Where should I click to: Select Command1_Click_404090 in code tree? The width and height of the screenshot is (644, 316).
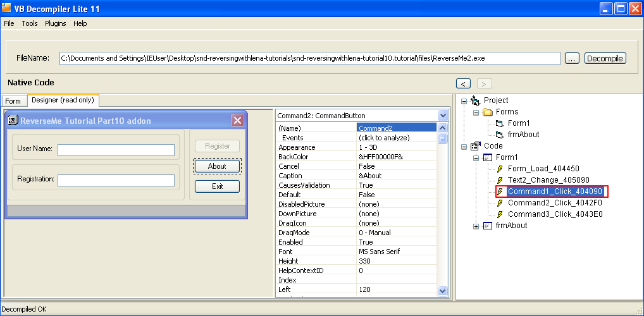pos(555,191)
